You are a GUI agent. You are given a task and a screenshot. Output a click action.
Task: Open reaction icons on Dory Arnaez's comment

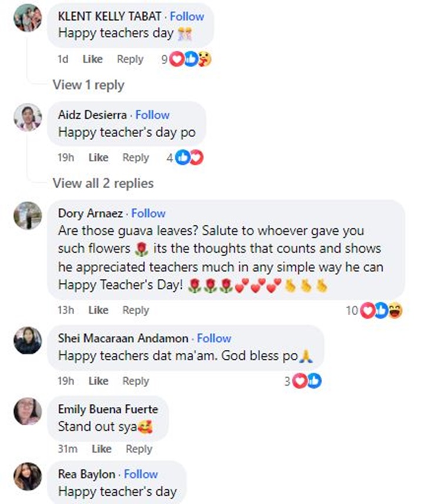(381, 311)
